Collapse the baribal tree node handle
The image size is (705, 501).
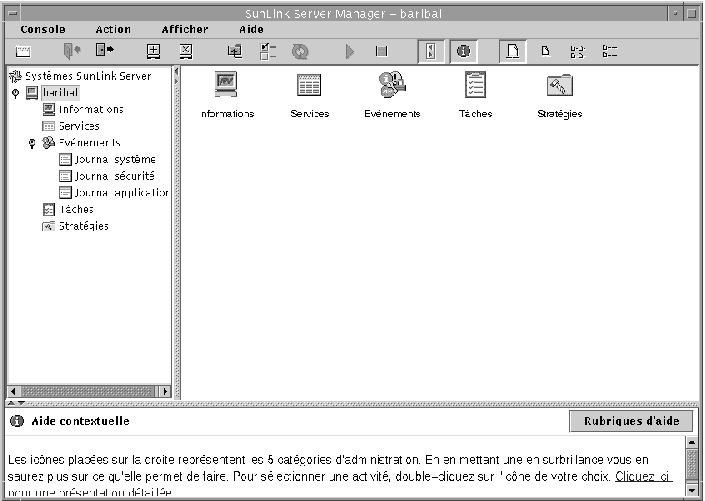point(15,93)
